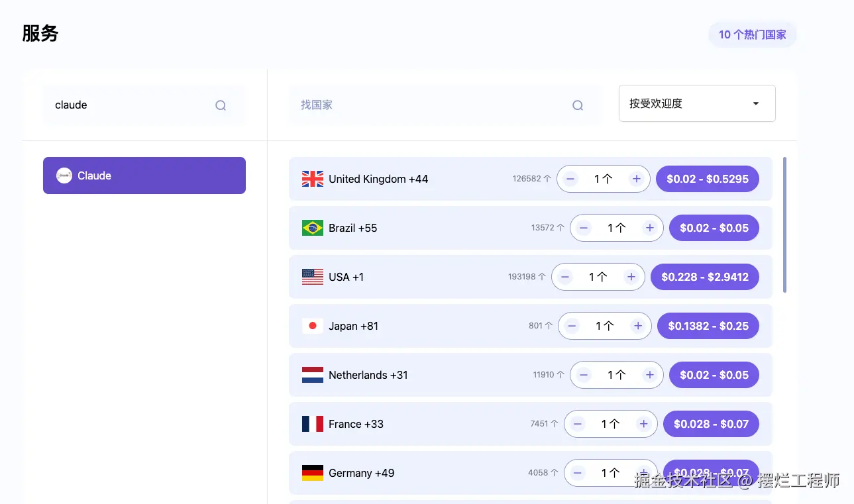This screenshot has width=854, height=504.
Task: Increase quantity for United Kingdom +44
Action: click(x=637, y=179)
